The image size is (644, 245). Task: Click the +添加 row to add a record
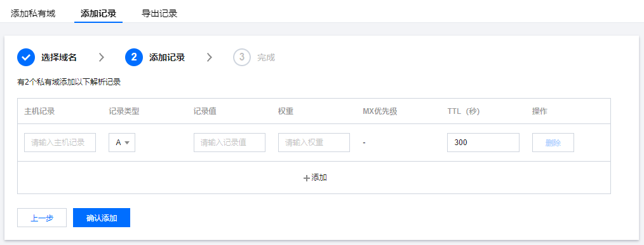click(x=314, y=178)
